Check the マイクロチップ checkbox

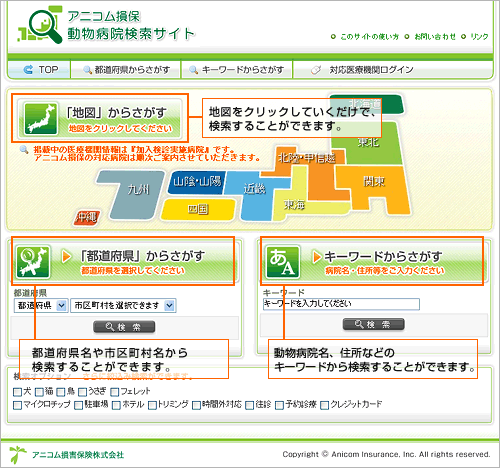pos(18,405)
